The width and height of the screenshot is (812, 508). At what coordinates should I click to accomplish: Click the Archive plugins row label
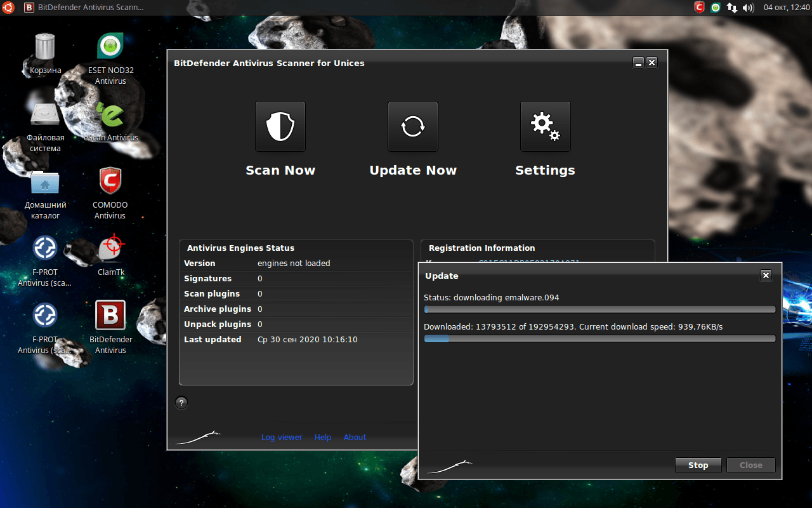pos(218,309)
